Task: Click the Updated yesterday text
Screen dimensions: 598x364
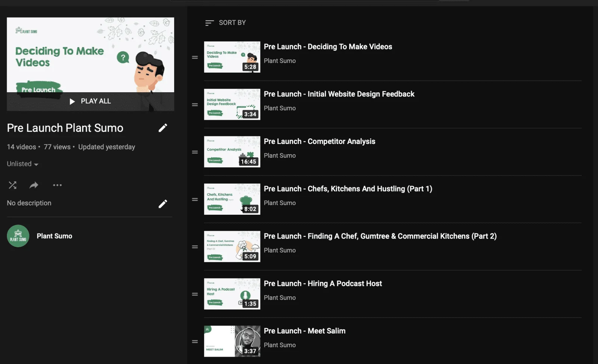Action: click(x=107, y=147)
